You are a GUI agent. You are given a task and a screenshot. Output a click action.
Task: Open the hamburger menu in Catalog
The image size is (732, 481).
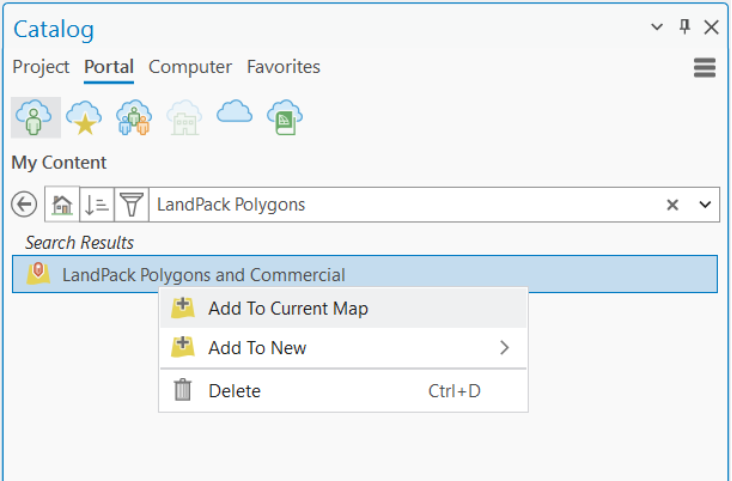[704, 67]
